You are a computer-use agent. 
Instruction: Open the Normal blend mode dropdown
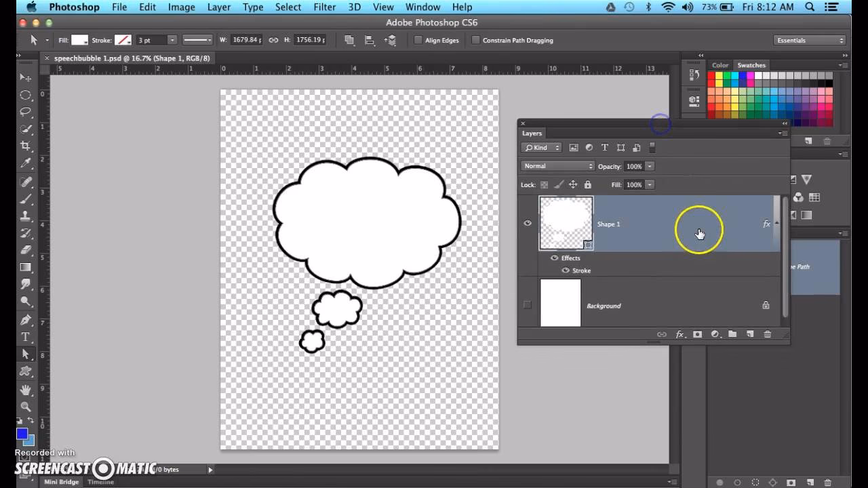pos(557,166)
